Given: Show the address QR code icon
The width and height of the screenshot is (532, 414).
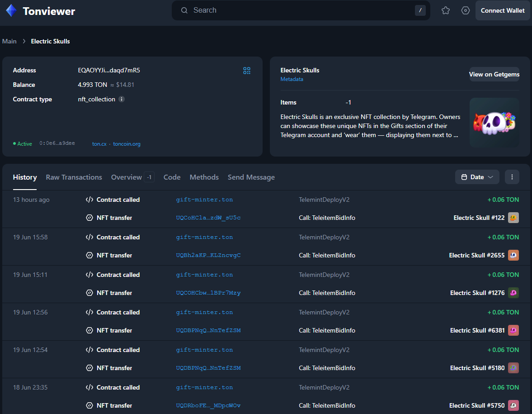Looking at the screenshot, I should pos(247,71).
